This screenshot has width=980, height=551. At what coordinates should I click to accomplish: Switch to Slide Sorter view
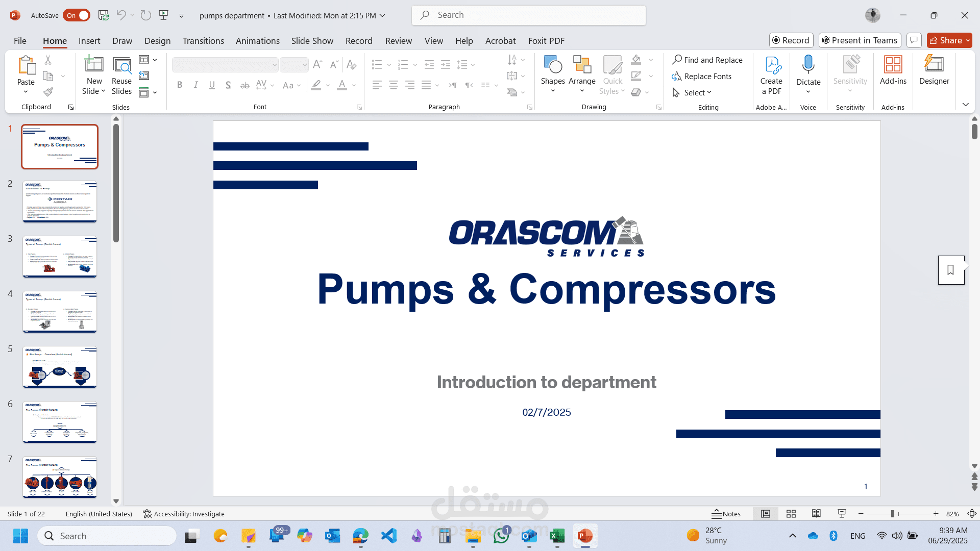pyautogui.click(x=791, y=514)
